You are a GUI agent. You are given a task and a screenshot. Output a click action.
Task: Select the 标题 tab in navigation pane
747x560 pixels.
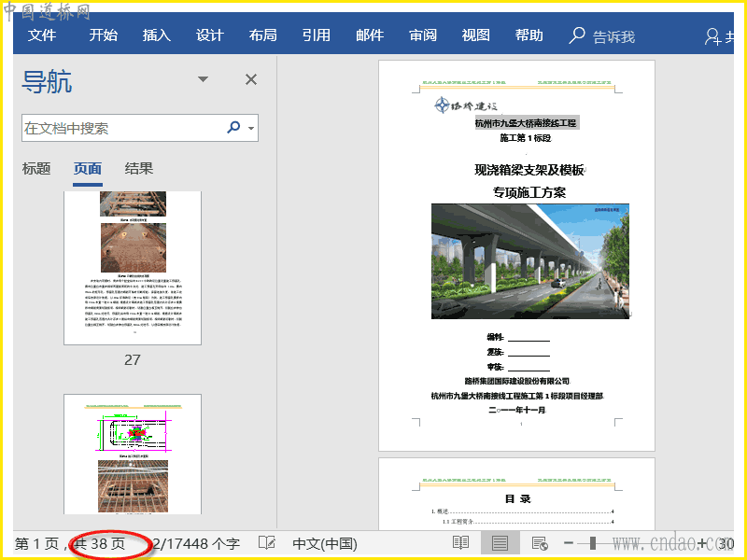36,168
